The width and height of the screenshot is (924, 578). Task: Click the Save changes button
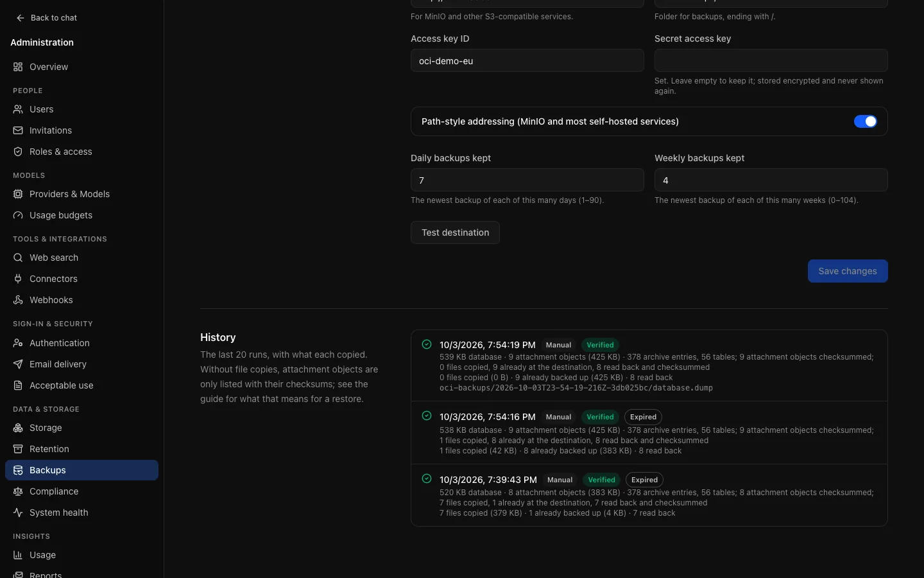848,271
